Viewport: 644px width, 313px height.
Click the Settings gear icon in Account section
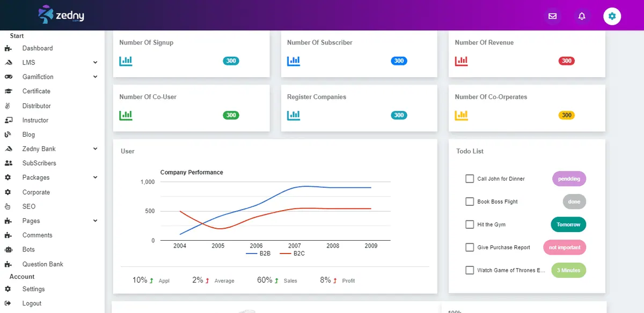[x=8, y=289]
